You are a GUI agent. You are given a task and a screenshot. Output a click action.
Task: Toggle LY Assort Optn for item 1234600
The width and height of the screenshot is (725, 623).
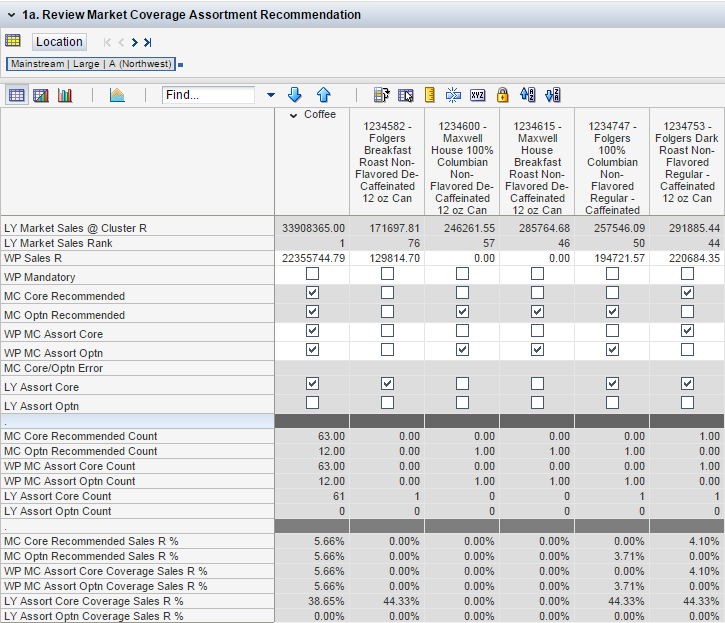462,403
